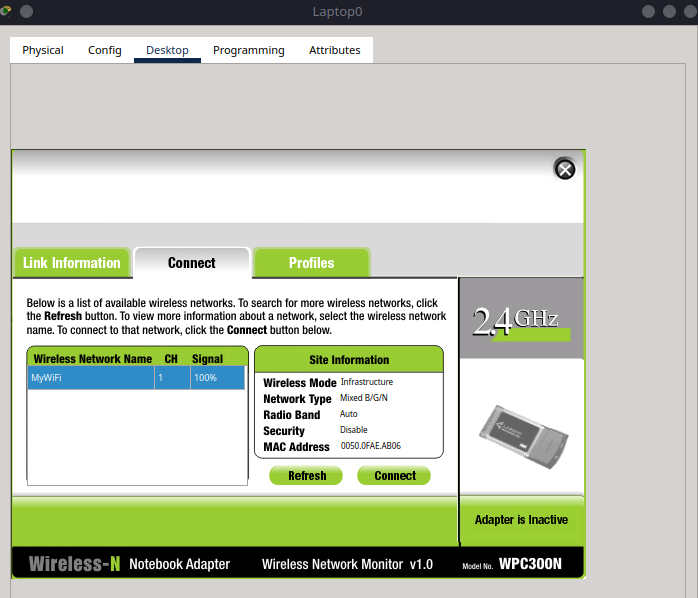Open the Programming tab
Viewport: 698px width, 598px height.
[248, 50]
